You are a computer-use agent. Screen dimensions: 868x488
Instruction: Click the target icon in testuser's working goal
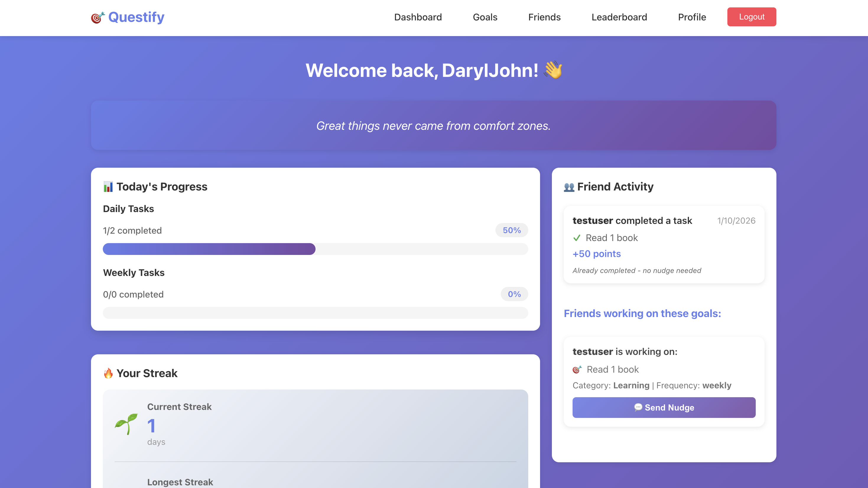point(577,370)
